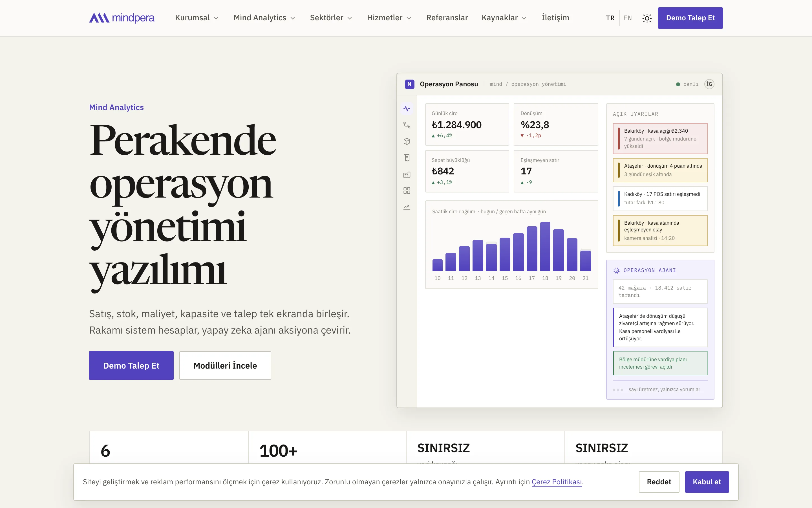Open the Mind Analytics dropdown in navbar
The height and width of the screenshot is (508, 812).
point(264,18)
